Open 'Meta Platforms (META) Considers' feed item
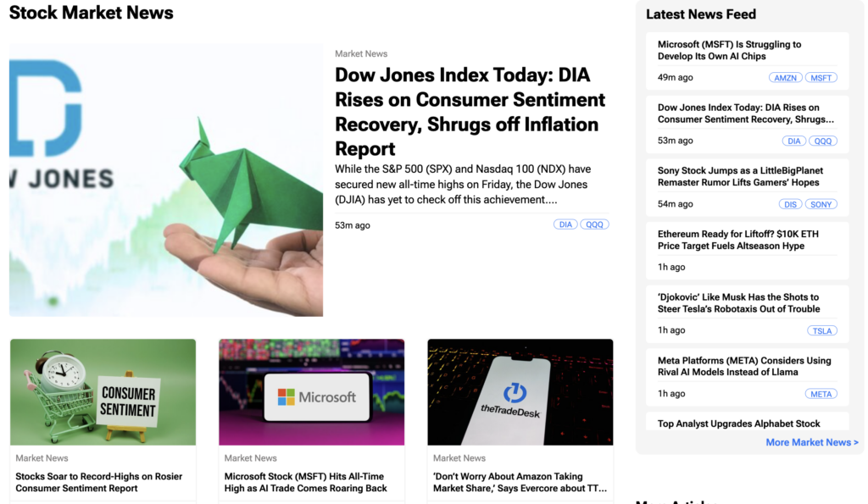 744,366
